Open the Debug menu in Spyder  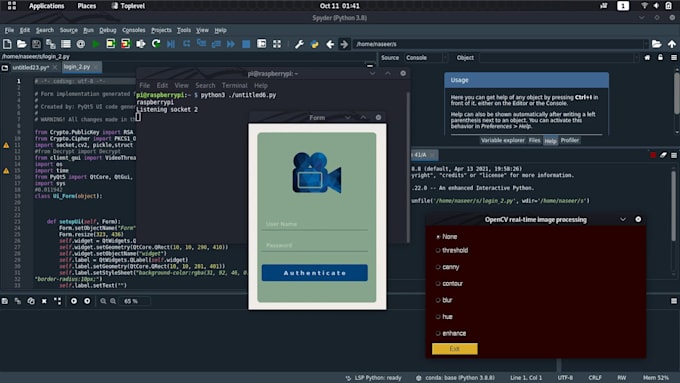point(108,30)
